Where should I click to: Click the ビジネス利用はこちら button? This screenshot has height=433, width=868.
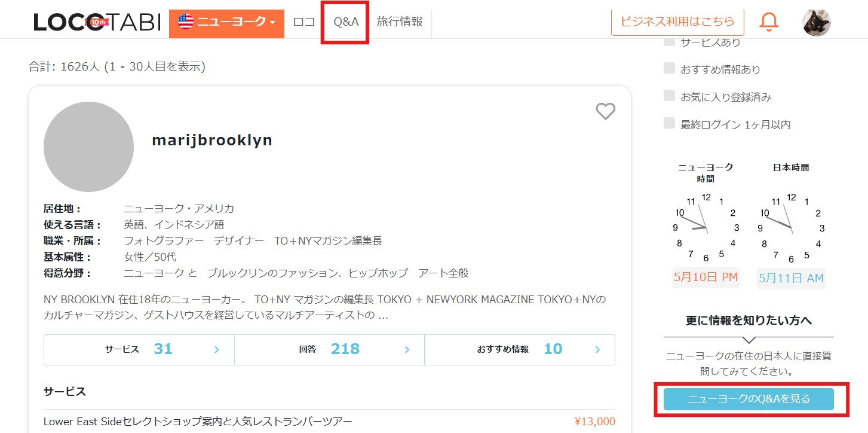tap(677, 22)
